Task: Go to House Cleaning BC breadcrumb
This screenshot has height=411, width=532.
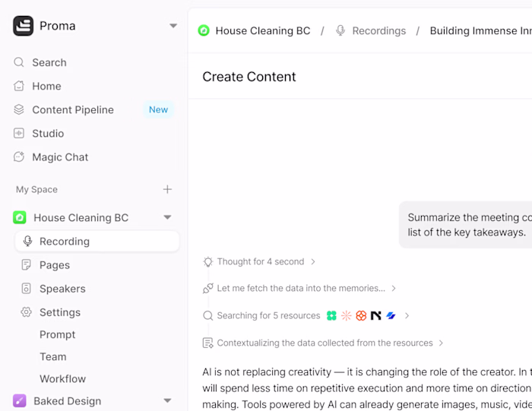Action: (x=263, y=31)
